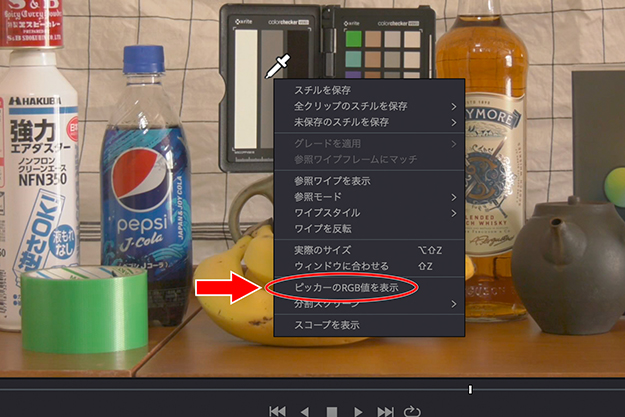
Task: Select ピッカーのRGB値を表示 menu item
Action: [x=369, y=287]
